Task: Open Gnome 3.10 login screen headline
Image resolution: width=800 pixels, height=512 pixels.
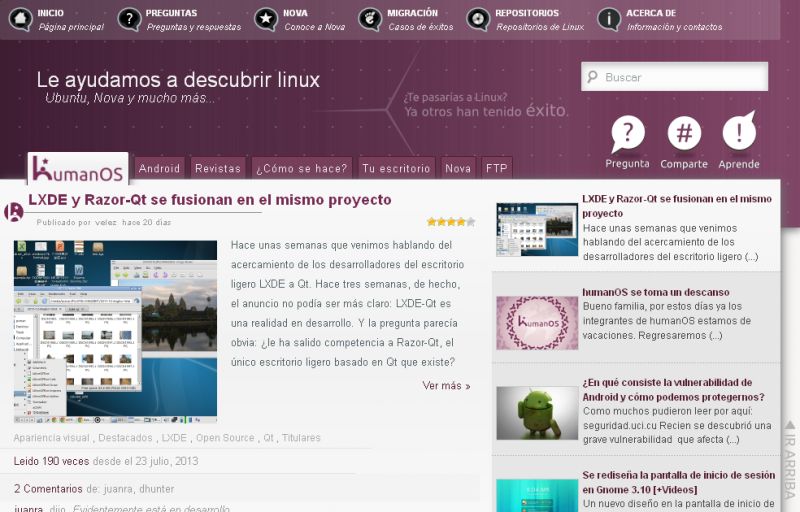Action: tap(679, 482)
